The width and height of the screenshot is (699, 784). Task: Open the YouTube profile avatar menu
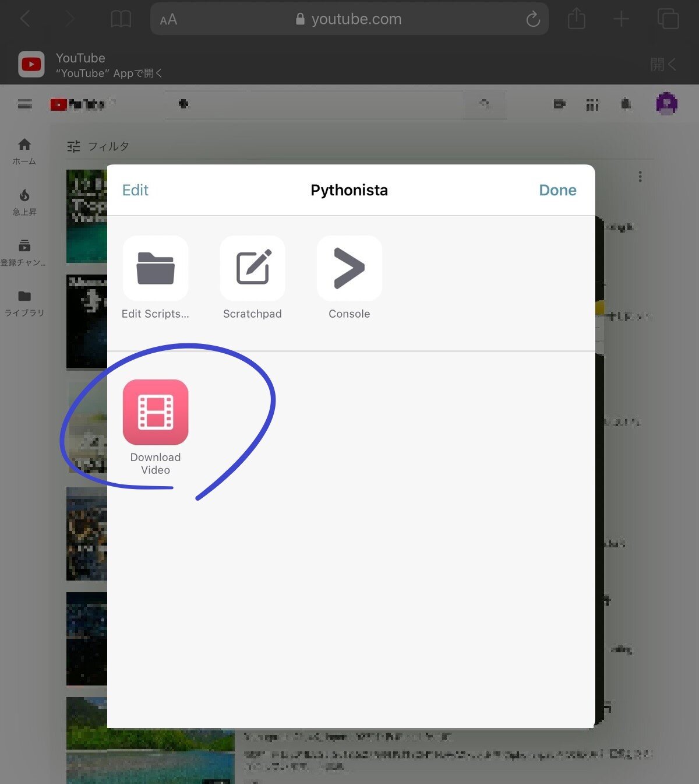tap(666, 104)
